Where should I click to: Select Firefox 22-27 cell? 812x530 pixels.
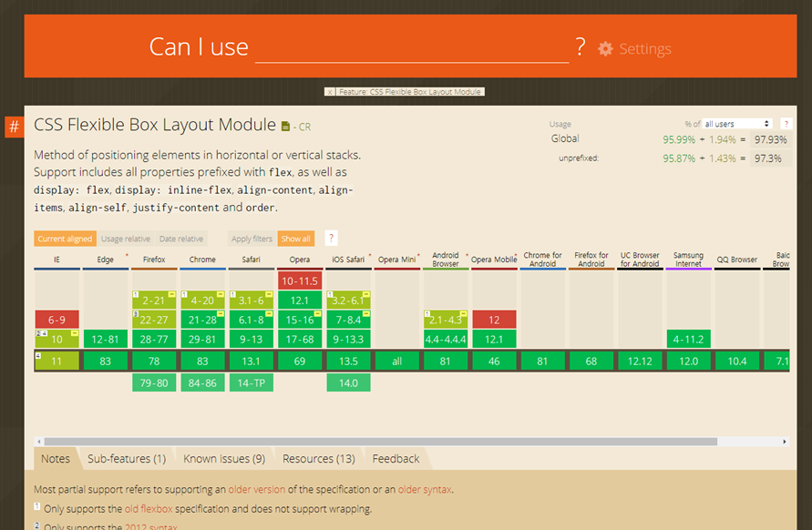coord(154,320)
